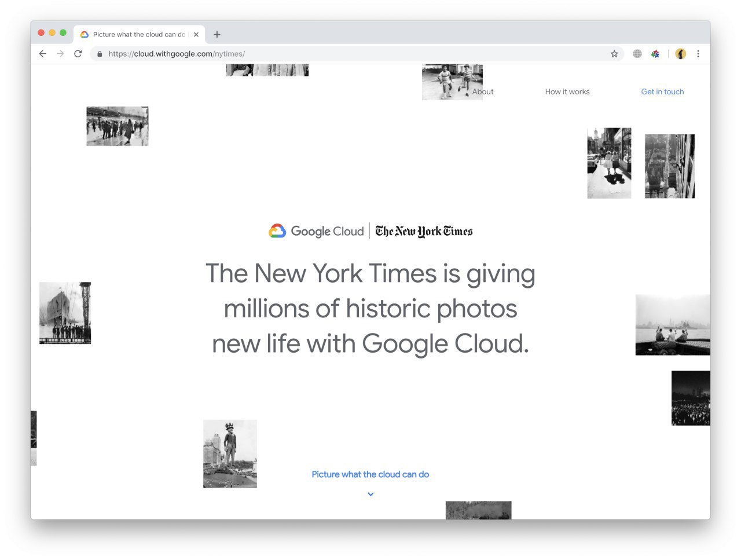Open Chrome's three-dot menu
The height and width of the screenshot is (560, 741).
point(698,54)
